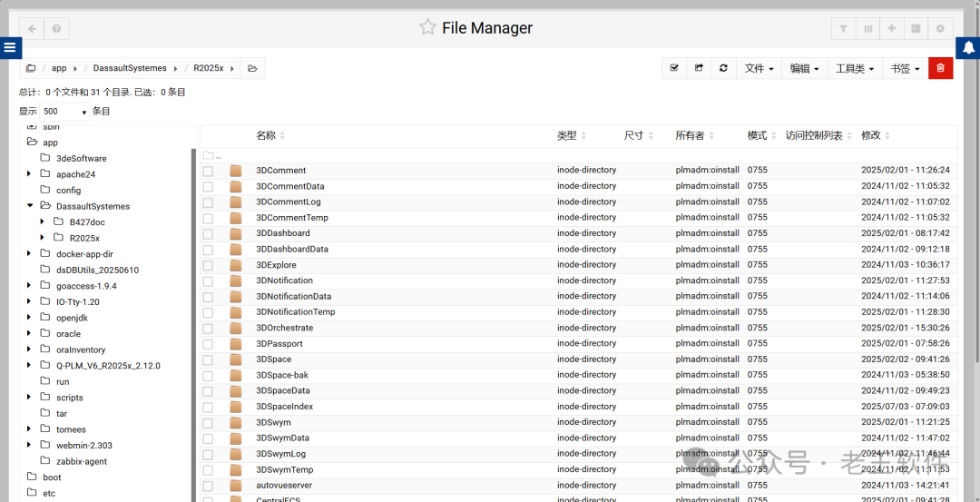This screenshot has width=980, height=502.
Task: Click the refresh directory icon
Action: click(723, 68)
